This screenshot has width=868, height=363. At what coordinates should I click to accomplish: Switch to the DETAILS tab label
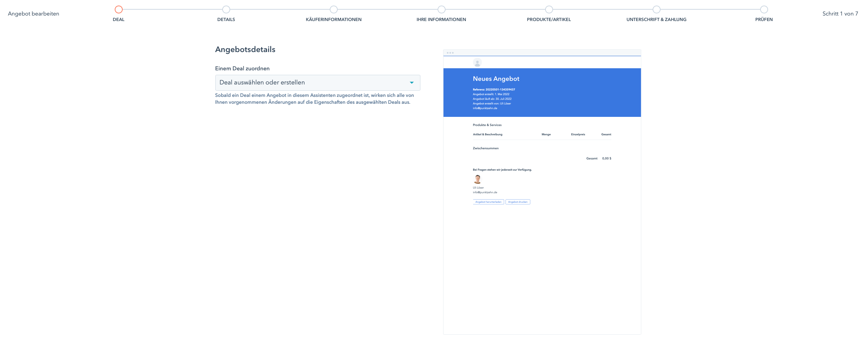(226, 19)
